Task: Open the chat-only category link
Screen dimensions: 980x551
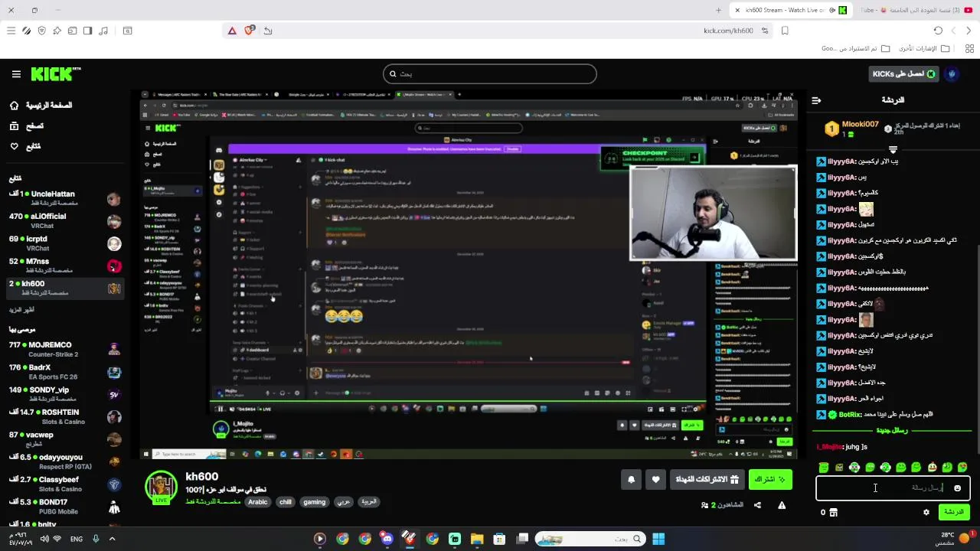Action: (212, 502)
